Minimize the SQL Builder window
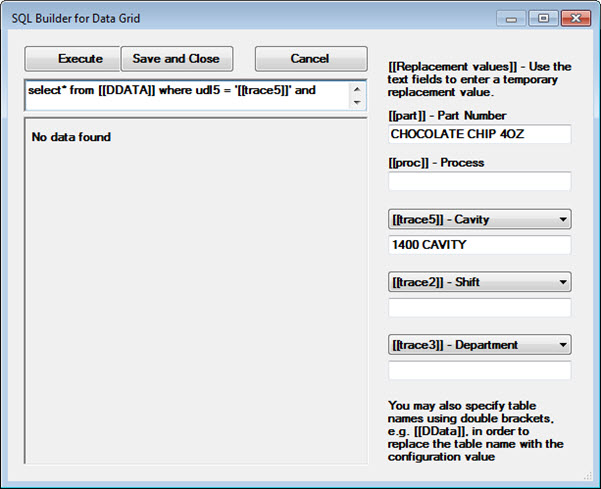This screenshot has width=601, height=489. coord(514,18)
